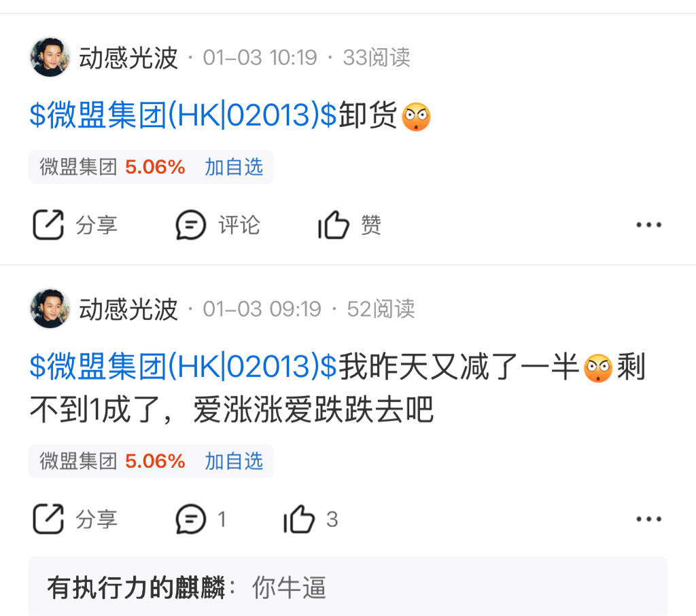Open 微盟集团 5.06% stock chip in first post

[x=112, y=167]
